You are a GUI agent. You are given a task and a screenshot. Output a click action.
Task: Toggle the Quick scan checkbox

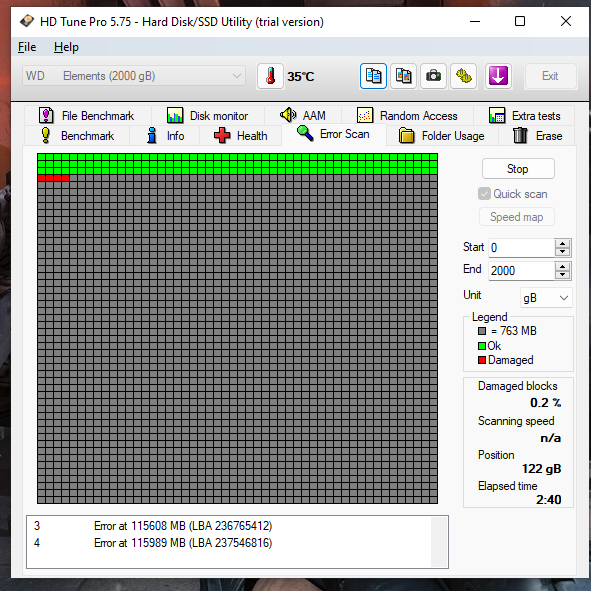484,194
